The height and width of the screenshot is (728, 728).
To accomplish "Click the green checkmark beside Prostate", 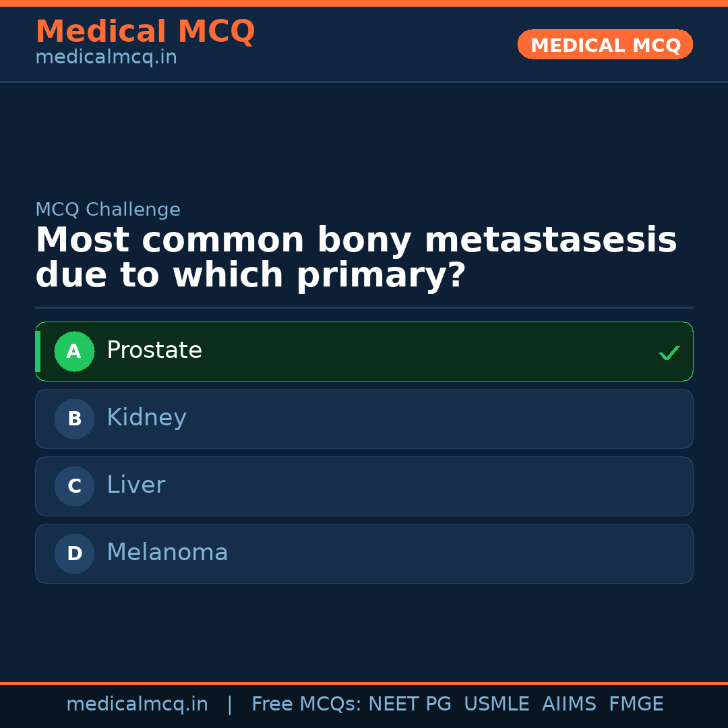I will [669, 353].
